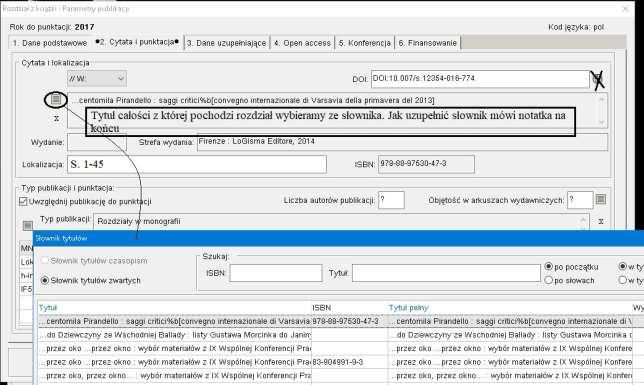The image size is (644, 385).
Task: Go to the '5. Konferencja' tab
Action: (x=365, y=43)
